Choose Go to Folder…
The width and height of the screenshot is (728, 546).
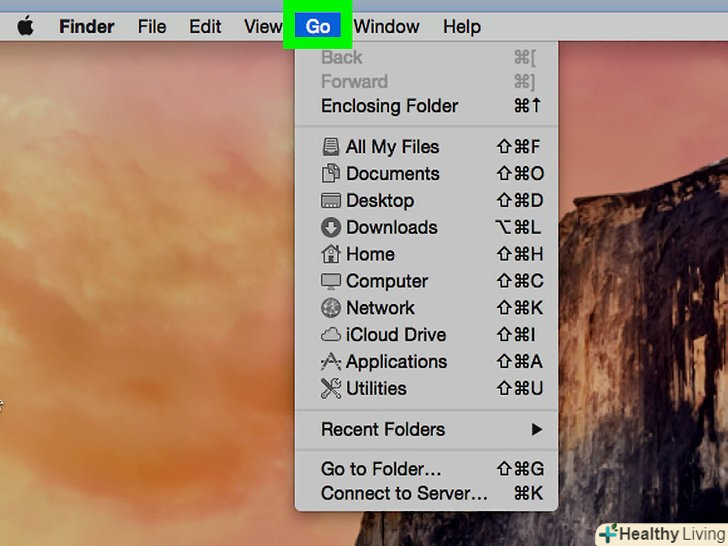click(426, 469)
